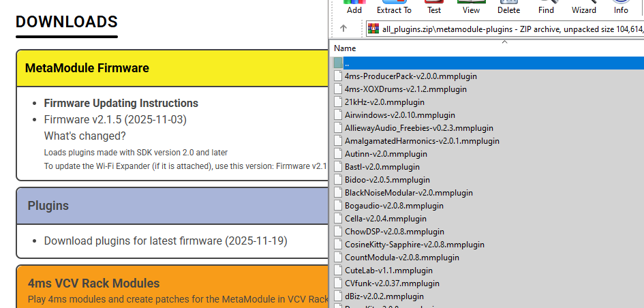Show archive Info from the toolbar
The image size is (644, 308).
[x=621, y=7]
